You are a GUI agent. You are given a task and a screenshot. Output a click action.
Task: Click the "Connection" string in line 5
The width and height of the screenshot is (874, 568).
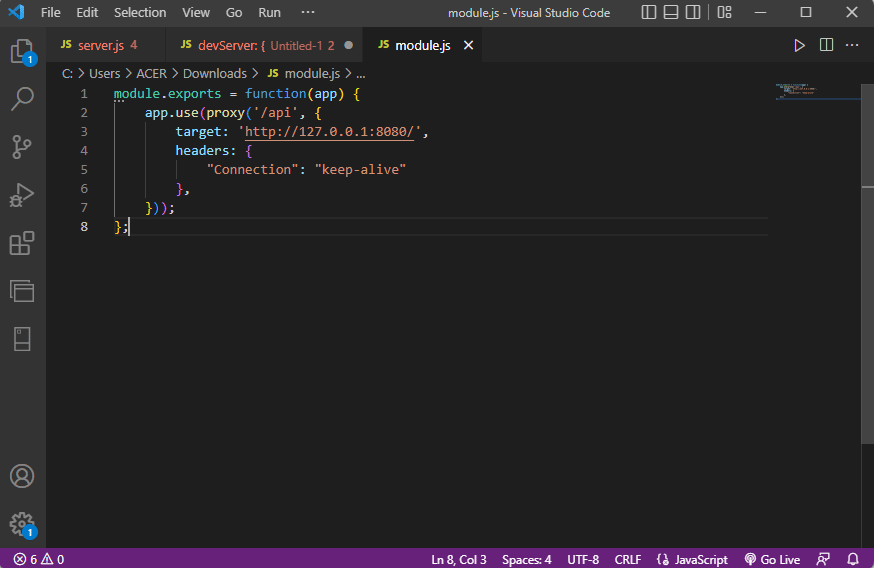[253, 169]
